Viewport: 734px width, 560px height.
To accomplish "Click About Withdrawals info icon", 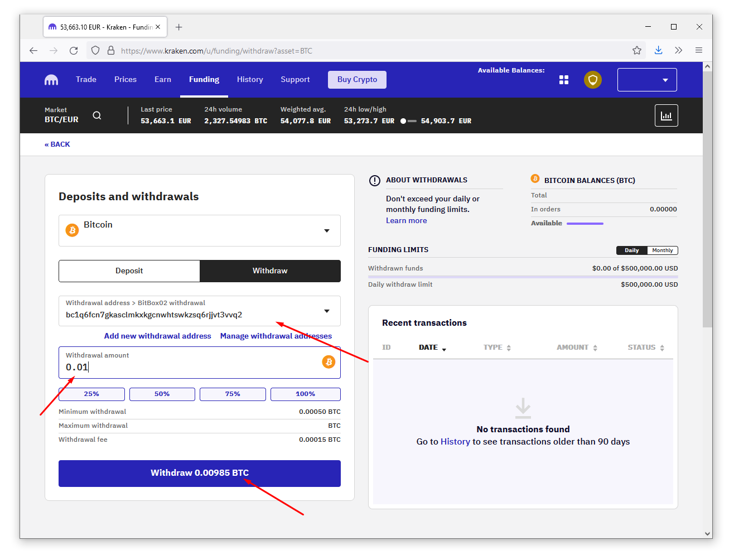I will point(375,181).
